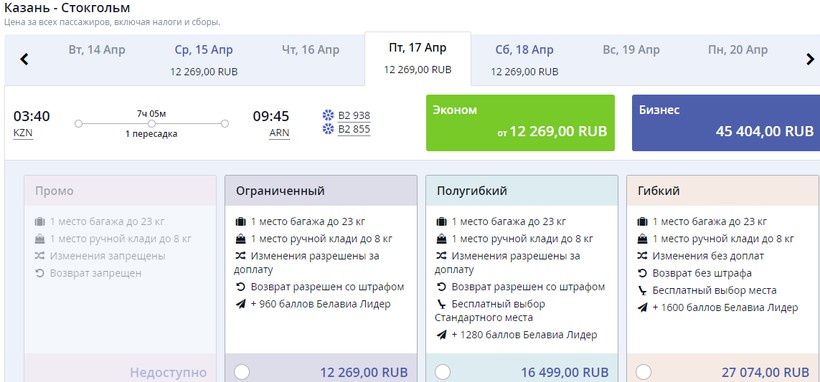Click the KZN departure airport code
Viewport: 820px width, 382px height.
coord(23,133)
